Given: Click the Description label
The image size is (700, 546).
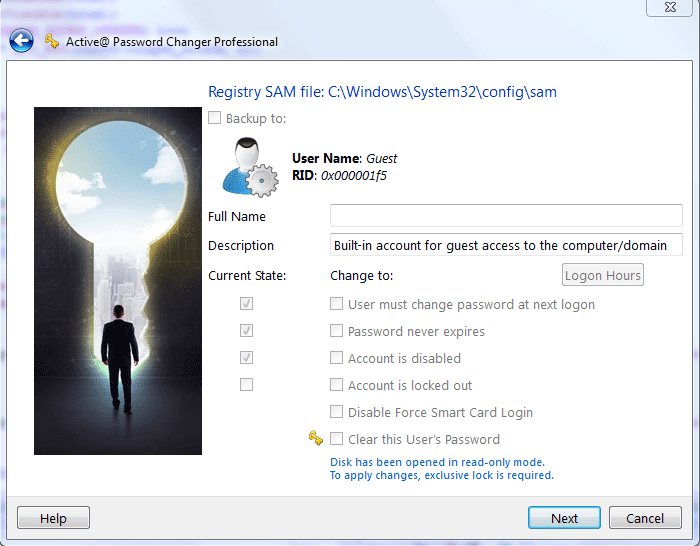Looking at the screenshot, I should click(241, 246).
